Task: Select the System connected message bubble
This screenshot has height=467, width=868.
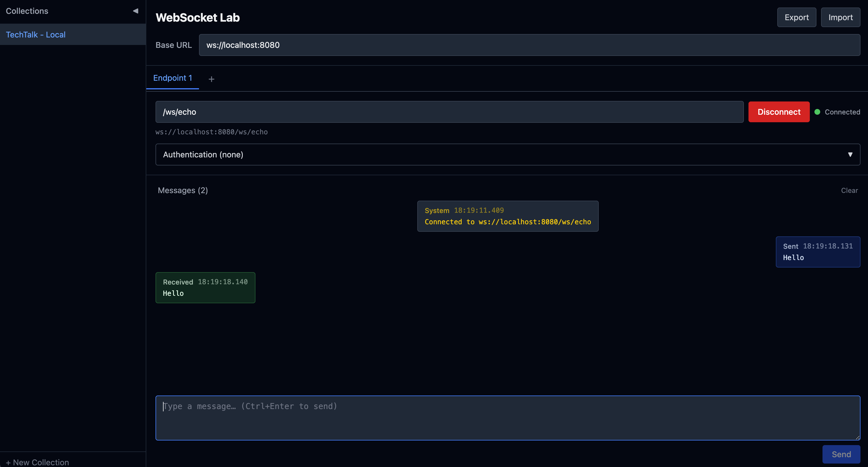Action: click(507, 216)
